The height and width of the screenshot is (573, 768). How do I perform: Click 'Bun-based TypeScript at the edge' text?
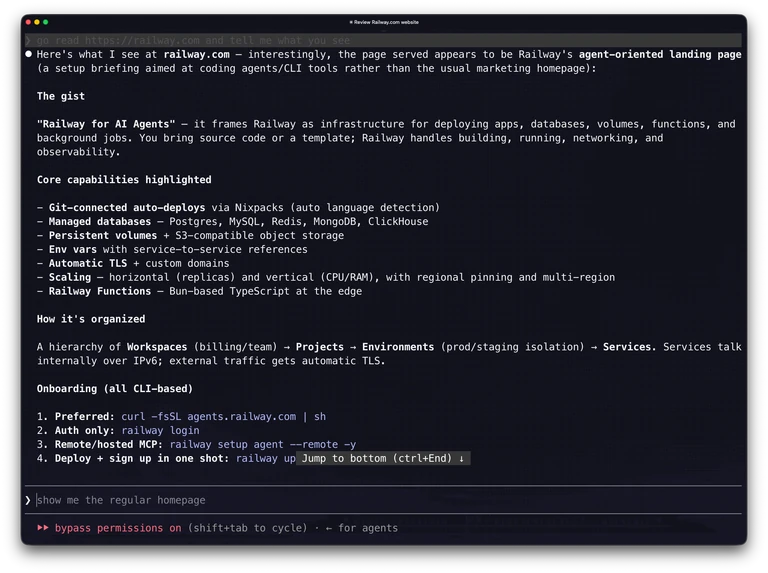coord(265,291)
